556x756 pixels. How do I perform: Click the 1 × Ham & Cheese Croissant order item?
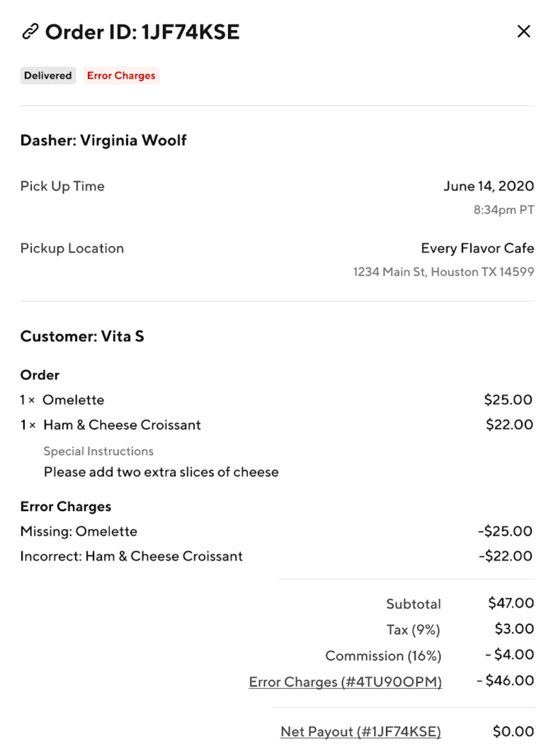pos(110,425)
